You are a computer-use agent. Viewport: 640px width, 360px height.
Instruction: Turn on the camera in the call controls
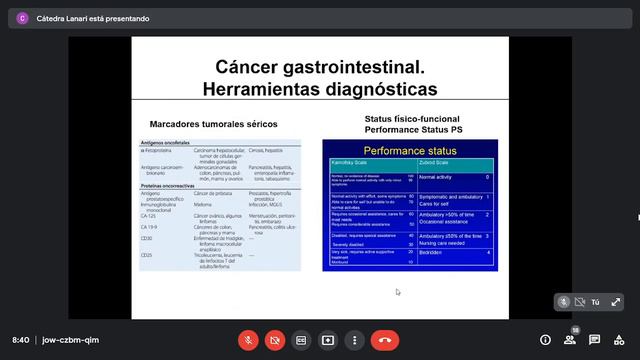275,340
